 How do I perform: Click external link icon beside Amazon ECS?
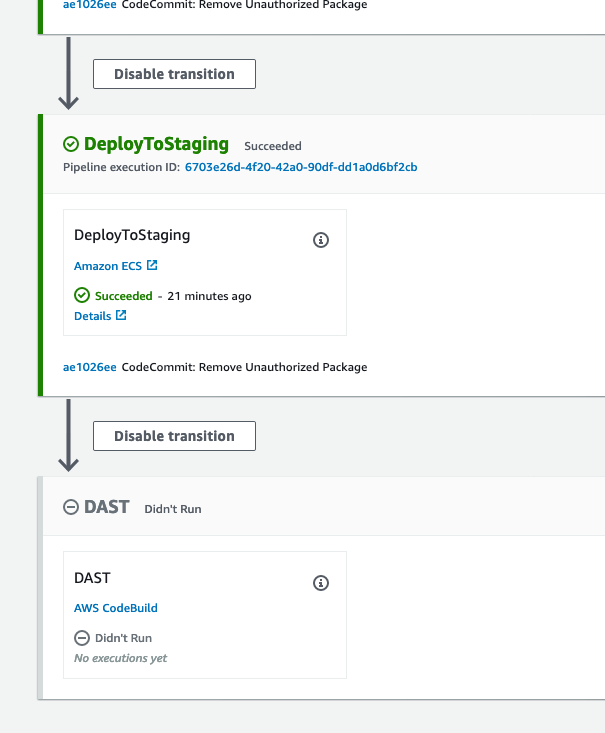(x=152, y=265)
